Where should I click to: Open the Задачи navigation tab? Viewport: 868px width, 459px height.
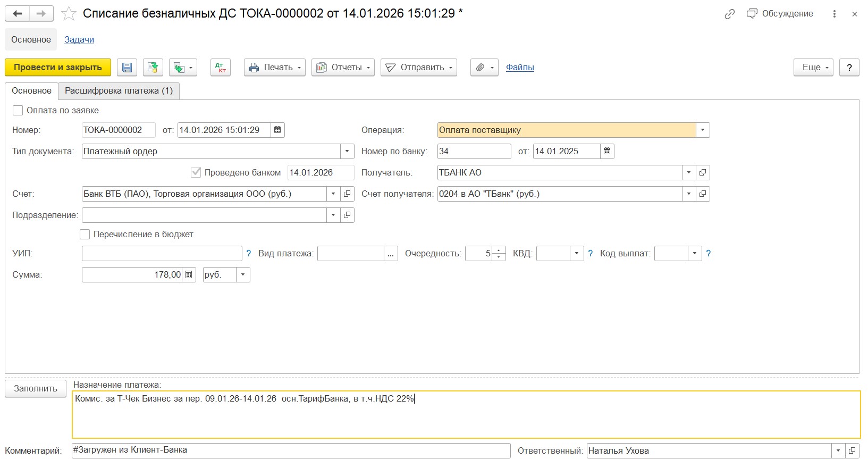79,39
